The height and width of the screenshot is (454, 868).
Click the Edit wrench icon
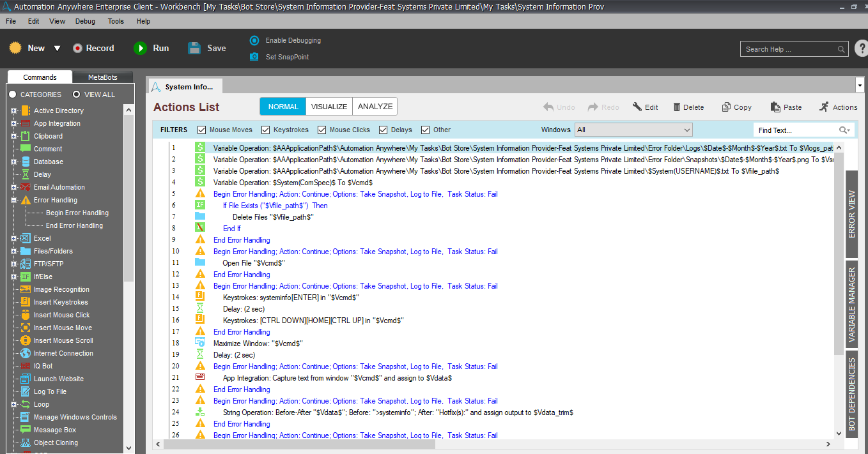tap(637, 107)
